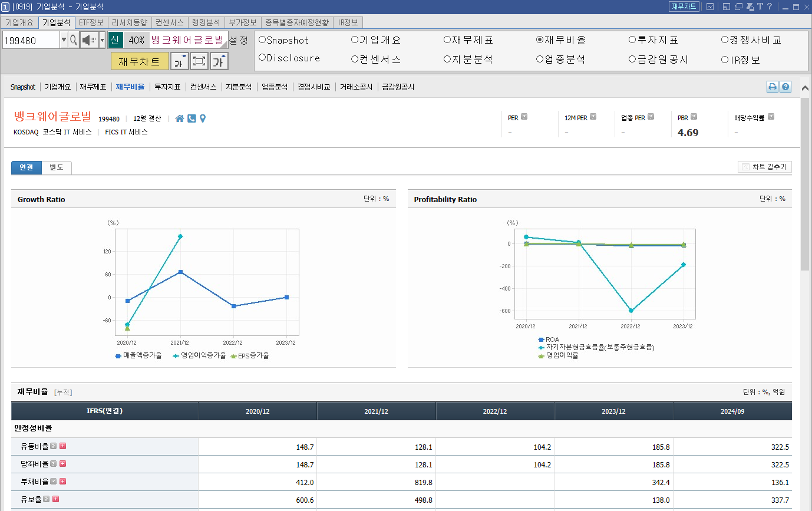This screenshot has height=511, width=812.
Task: Select the 투자지표 radio button
Action: click(x=632, y=40)
